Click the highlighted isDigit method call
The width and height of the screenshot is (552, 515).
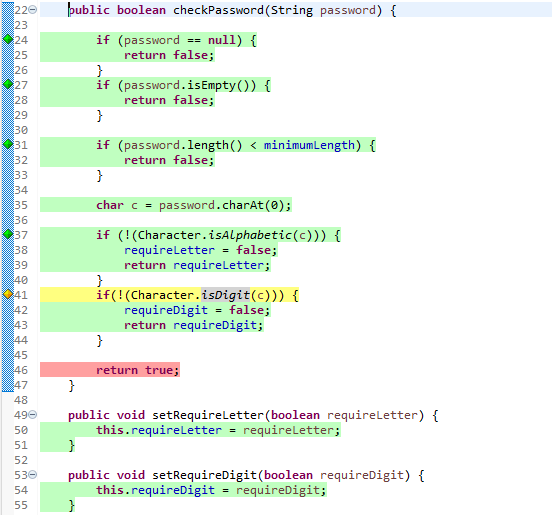pyautogui.click(x=225, y=295)
